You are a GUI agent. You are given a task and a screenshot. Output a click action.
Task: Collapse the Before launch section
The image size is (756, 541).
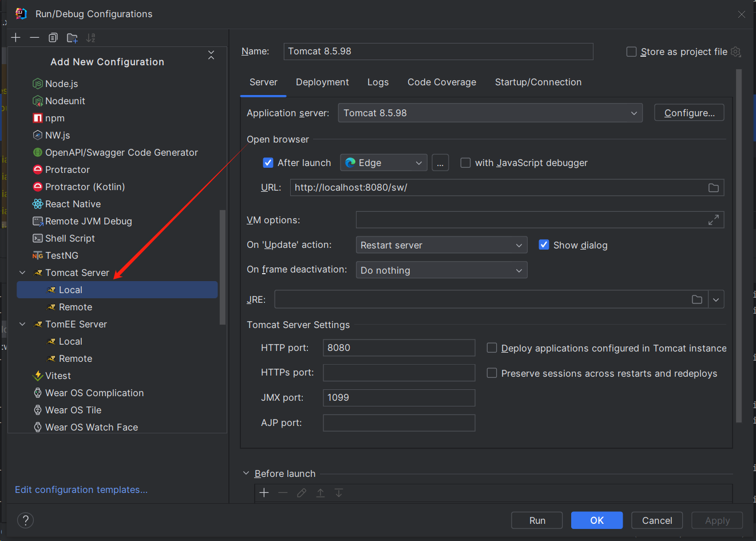[246, 473]
